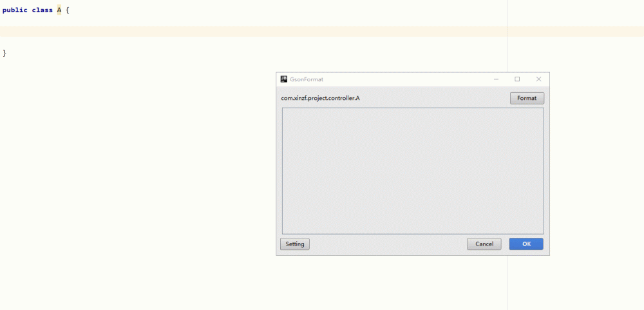The width and height of the screenshot is (644, 310).
Task: Cancel the GsonFormat dialog
Action: pyautogui.click(x=484, y=244)
